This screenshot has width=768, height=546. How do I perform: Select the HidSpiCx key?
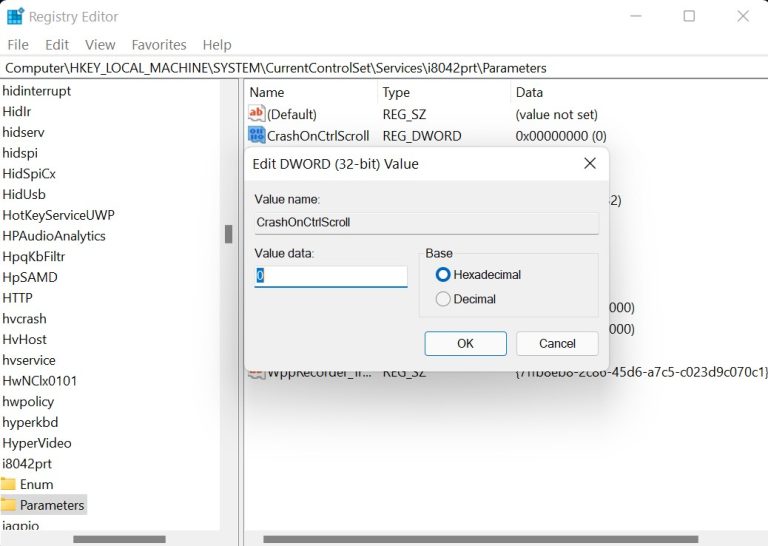pos(29,174)
